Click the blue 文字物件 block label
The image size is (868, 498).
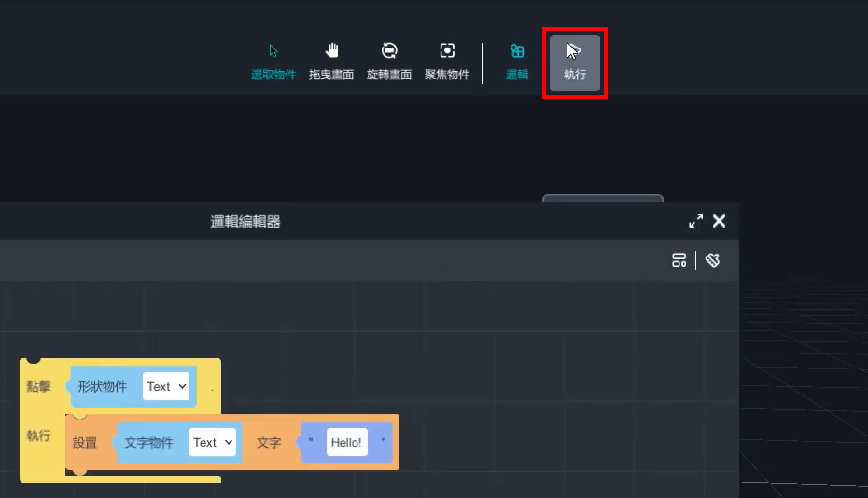tap(148, 443)
